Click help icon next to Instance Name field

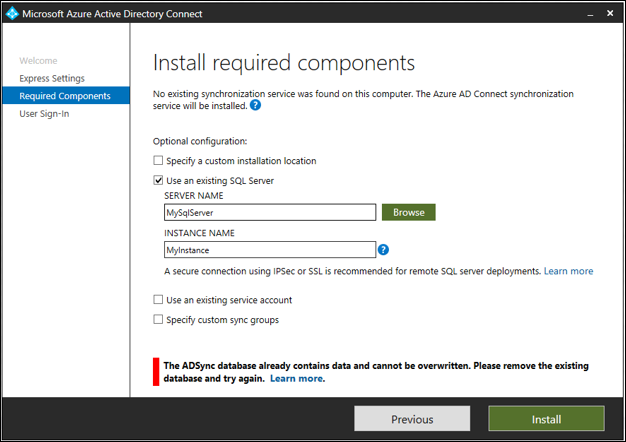pos(383,250)
